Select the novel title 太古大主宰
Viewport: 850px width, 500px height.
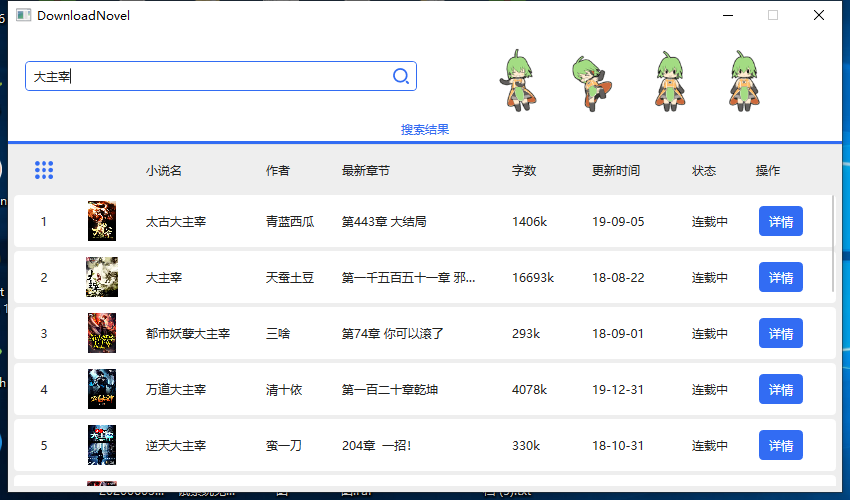[176, 222]
